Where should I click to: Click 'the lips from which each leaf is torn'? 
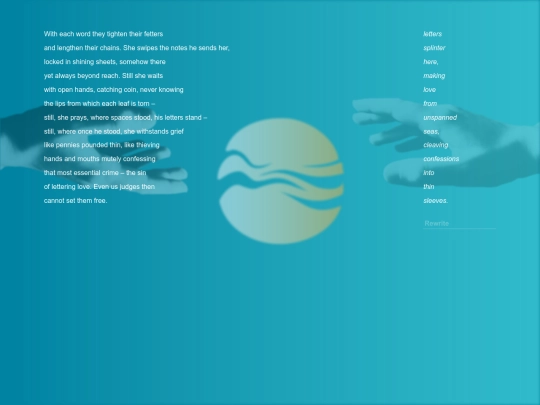[x=99, y=104]
